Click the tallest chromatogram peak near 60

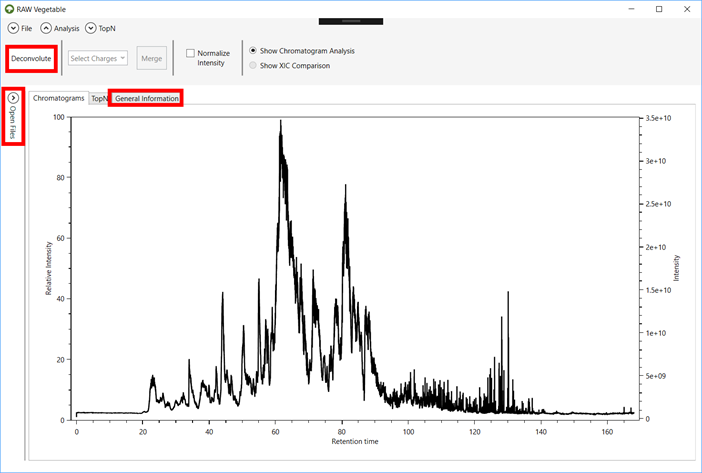[x=281, y=122]
